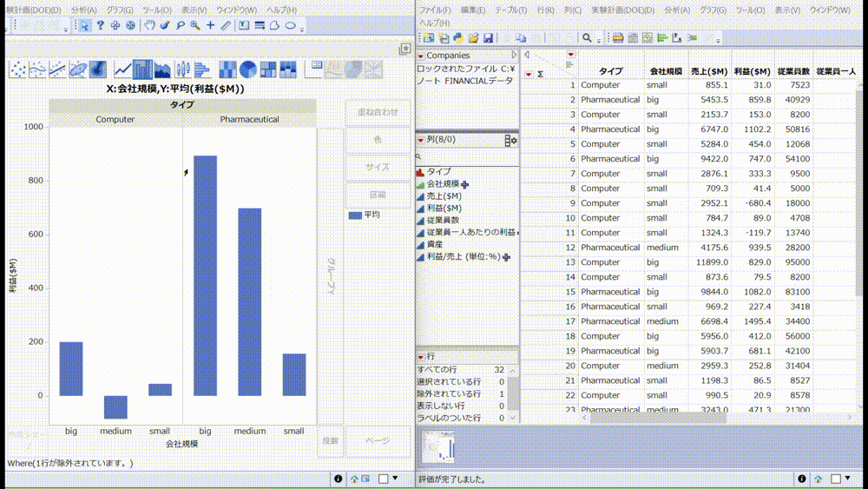The height and width of the screenshot is (489, 868).
Task: Select the 会社規模 column in columns list
Action: click(443, 184)
